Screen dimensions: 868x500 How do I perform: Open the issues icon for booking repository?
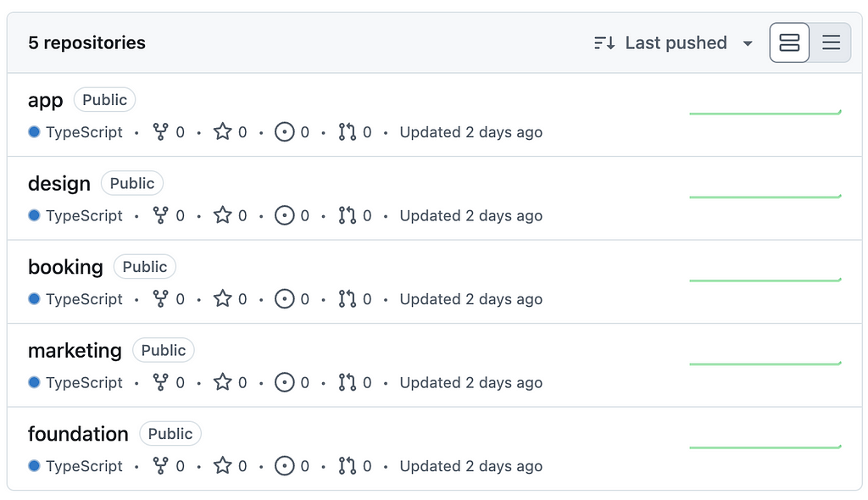(285, 299)
